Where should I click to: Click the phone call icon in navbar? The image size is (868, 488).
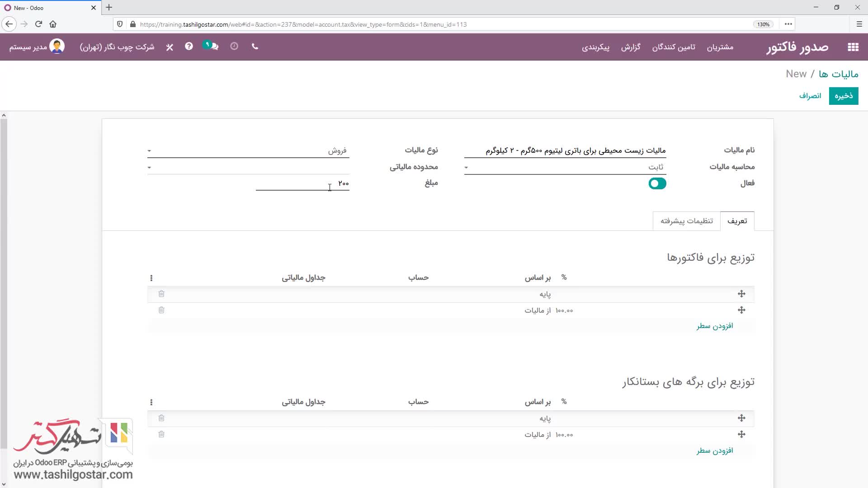pos(255,47)
